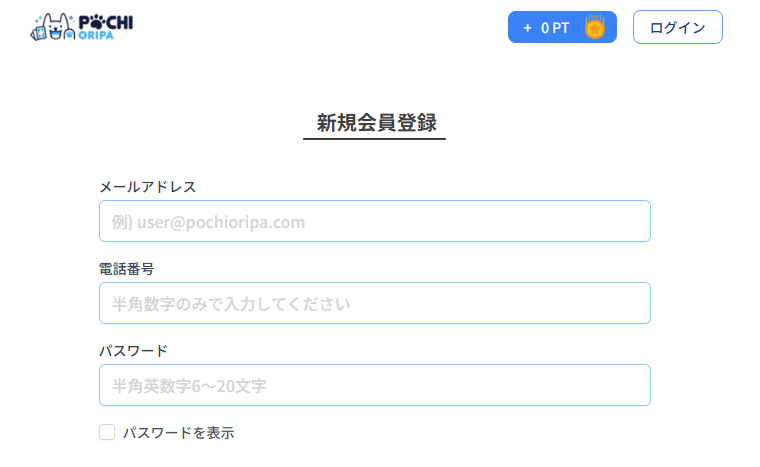Click the light-blue ORIPA logo text
Screen dimensions: 760x467
tap(96, 35)
